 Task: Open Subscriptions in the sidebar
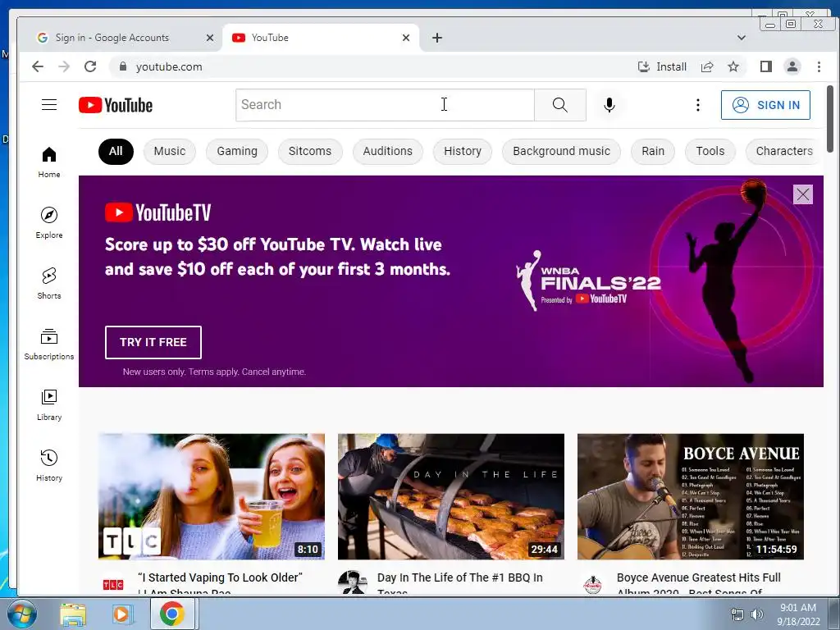[x=49, y=344]
